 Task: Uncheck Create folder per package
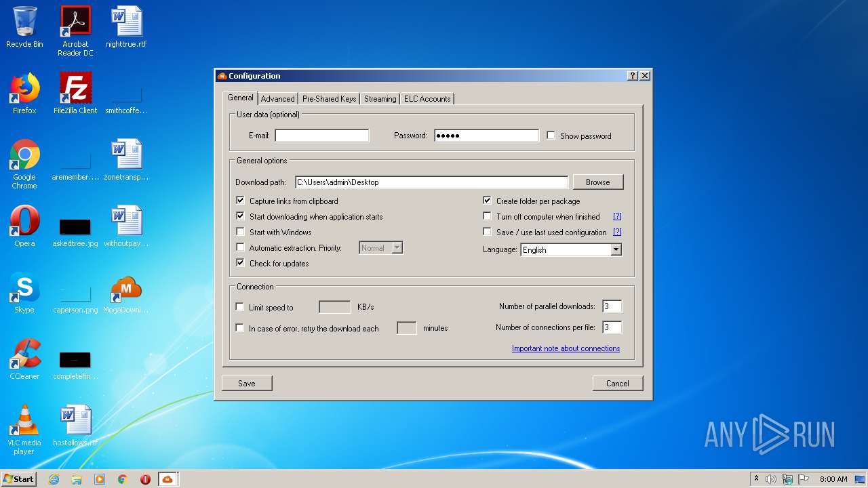pos(487,201)
